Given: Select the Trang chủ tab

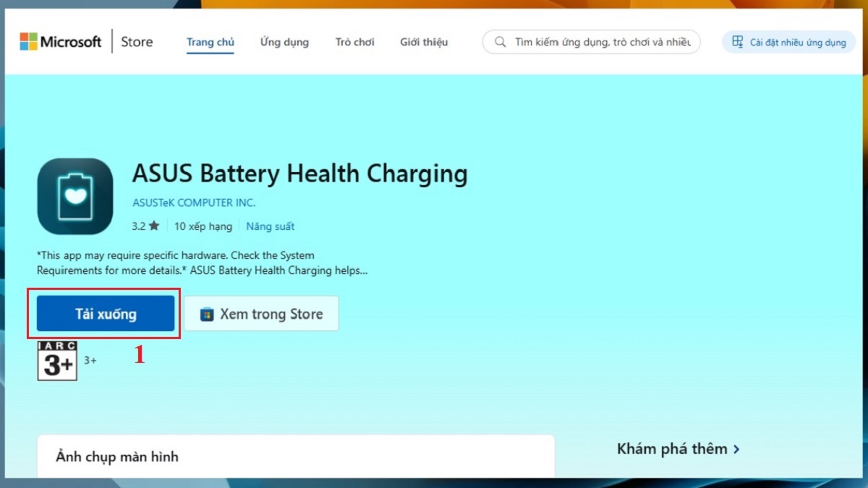Looking at the screenshot, I should pyautogui.click(x=210, y=42).
